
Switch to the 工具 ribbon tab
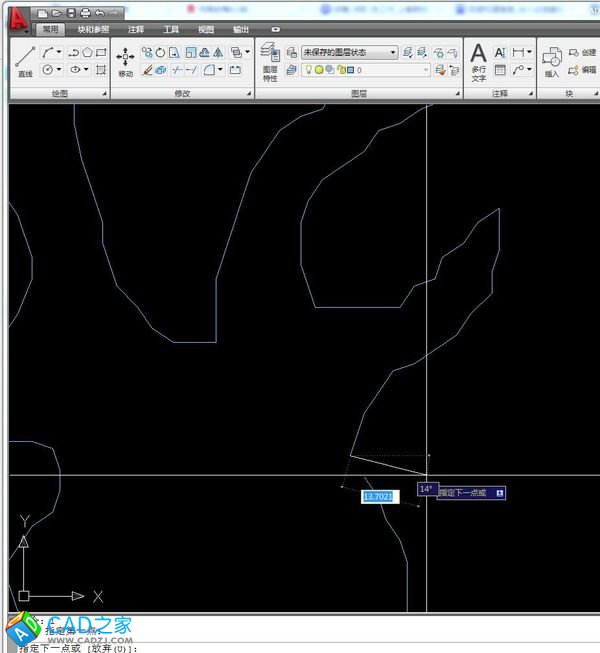click(x=171, y=29)
